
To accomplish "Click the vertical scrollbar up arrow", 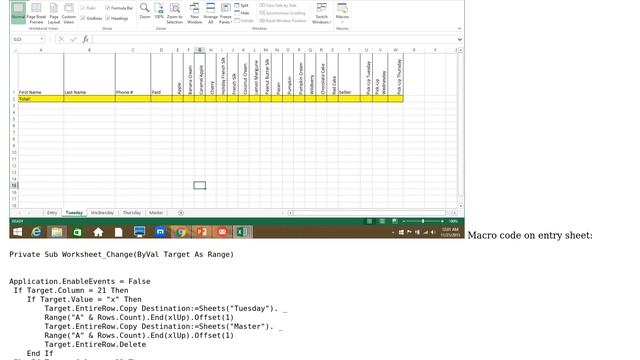I will [x=461, y=50].
